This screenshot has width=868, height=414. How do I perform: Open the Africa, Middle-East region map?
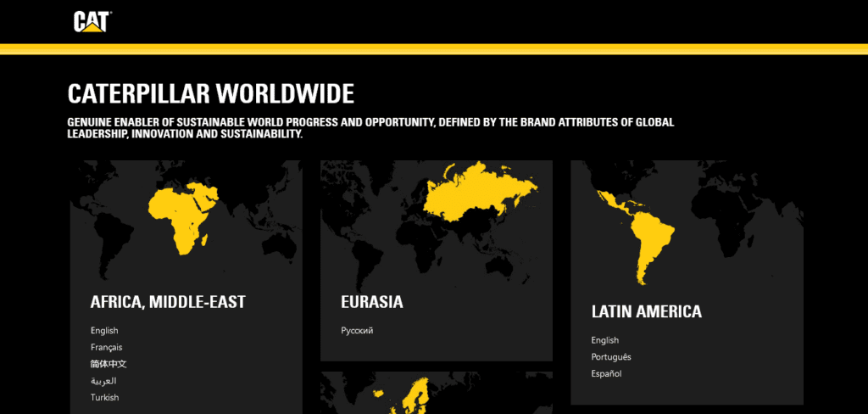tap(186, 220)
